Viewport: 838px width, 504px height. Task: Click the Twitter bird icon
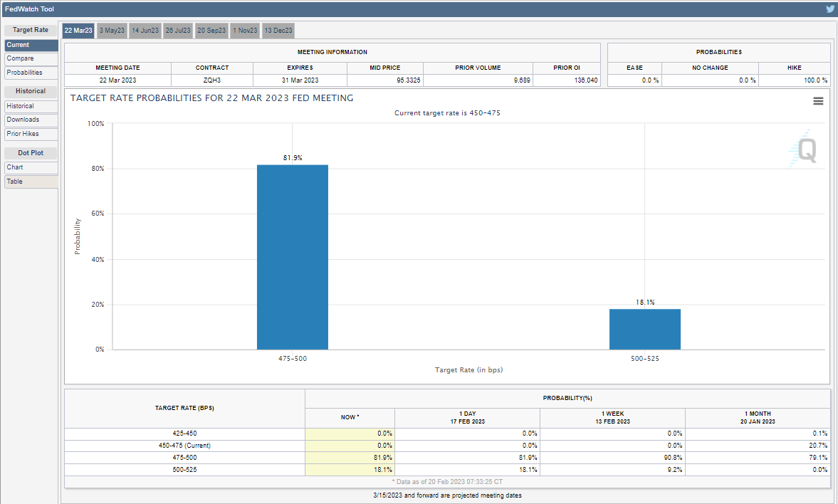coord(830,9)
